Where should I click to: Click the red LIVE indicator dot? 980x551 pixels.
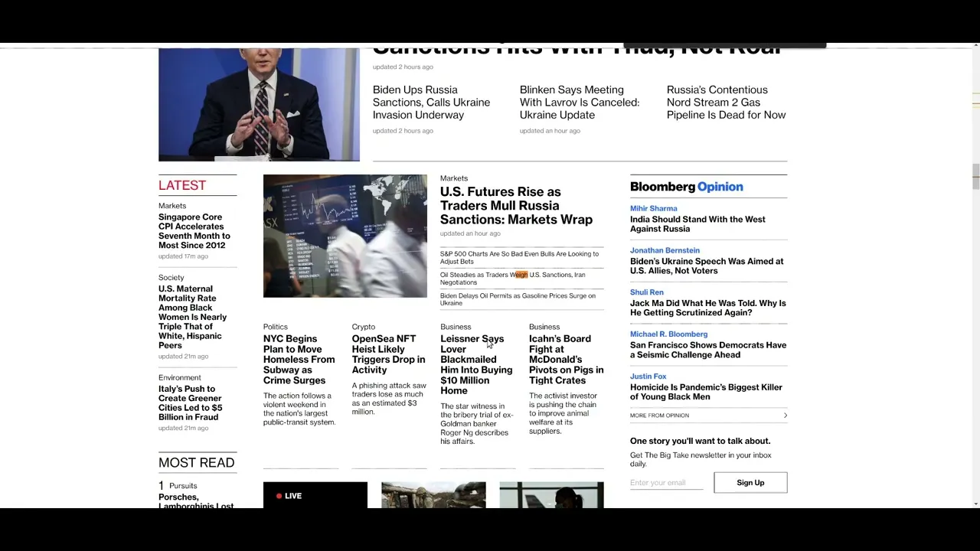tap(279, 496)
